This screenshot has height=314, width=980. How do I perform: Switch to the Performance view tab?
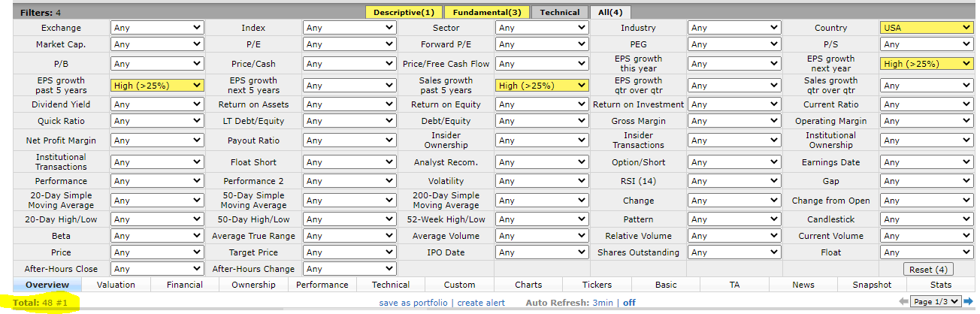(322, 285)
